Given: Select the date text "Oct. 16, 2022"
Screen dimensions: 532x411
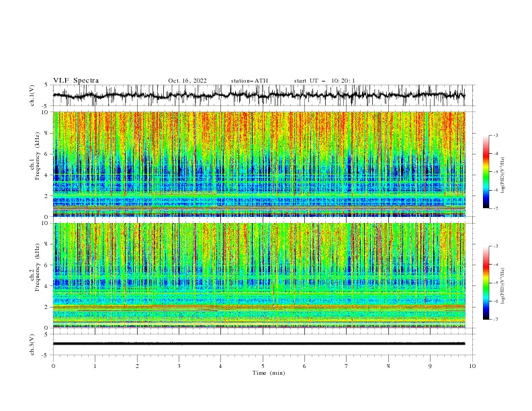Looking at the screenshot, I should click(187, 81).
